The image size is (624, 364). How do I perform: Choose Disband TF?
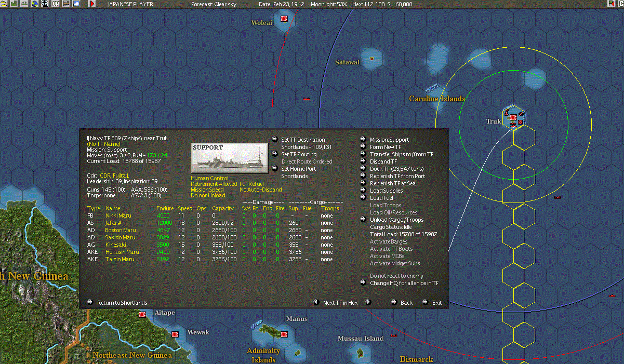383,161
